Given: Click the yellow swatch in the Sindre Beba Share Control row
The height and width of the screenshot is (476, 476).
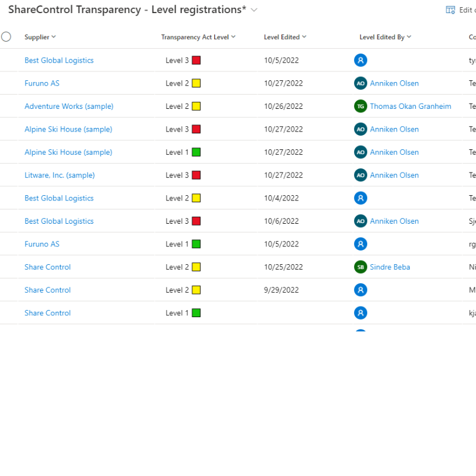Looking at the screenshot, I should 196,267.
